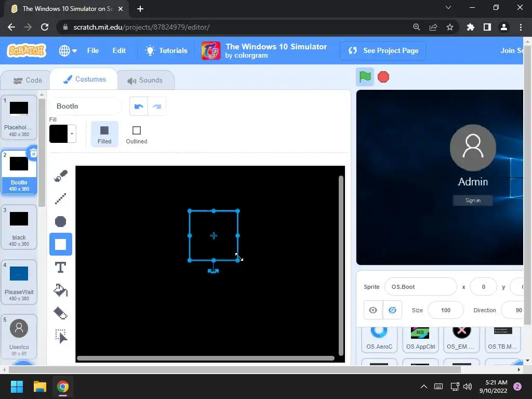Click the sprite Direction field
Screen dimensions: 532x399
click(513, 310)
